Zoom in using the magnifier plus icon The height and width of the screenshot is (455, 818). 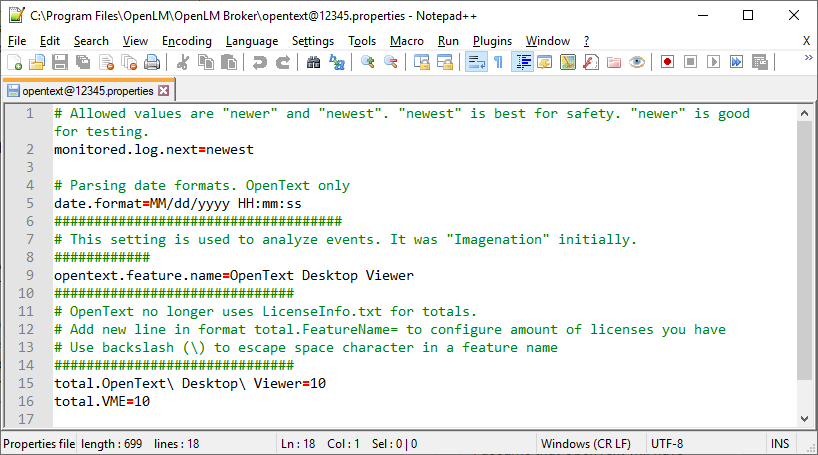[x=368, y=62]
